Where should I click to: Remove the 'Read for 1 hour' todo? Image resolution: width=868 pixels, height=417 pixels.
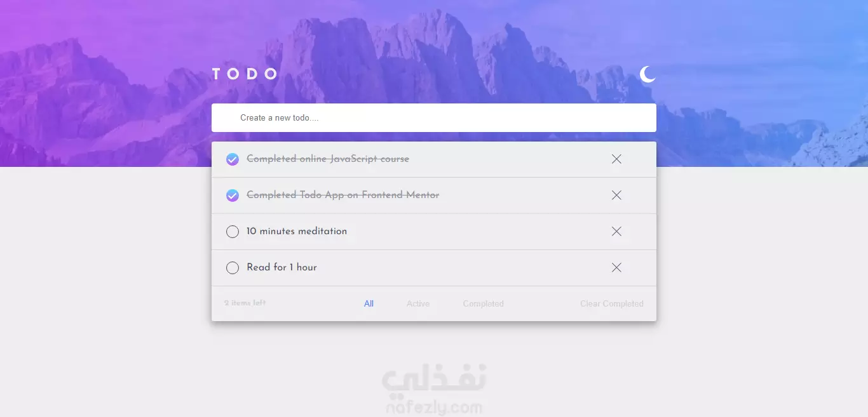616,268
